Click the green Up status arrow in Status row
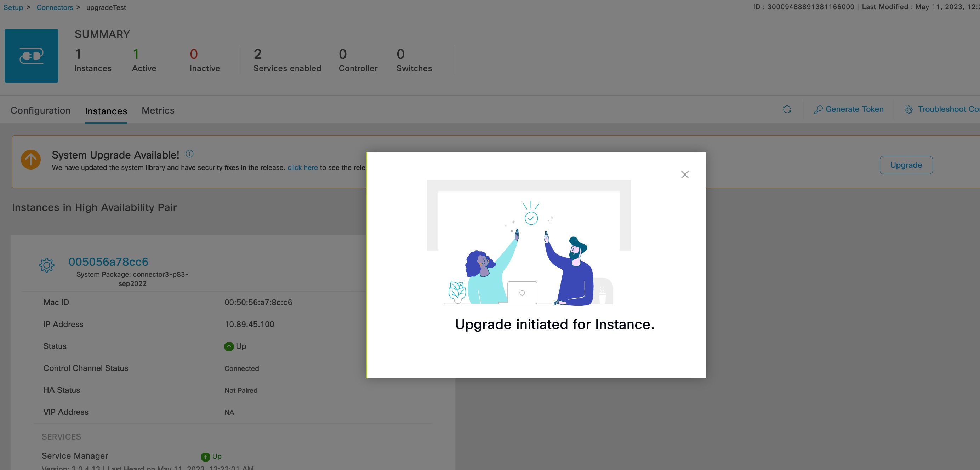 pos(229,346)
